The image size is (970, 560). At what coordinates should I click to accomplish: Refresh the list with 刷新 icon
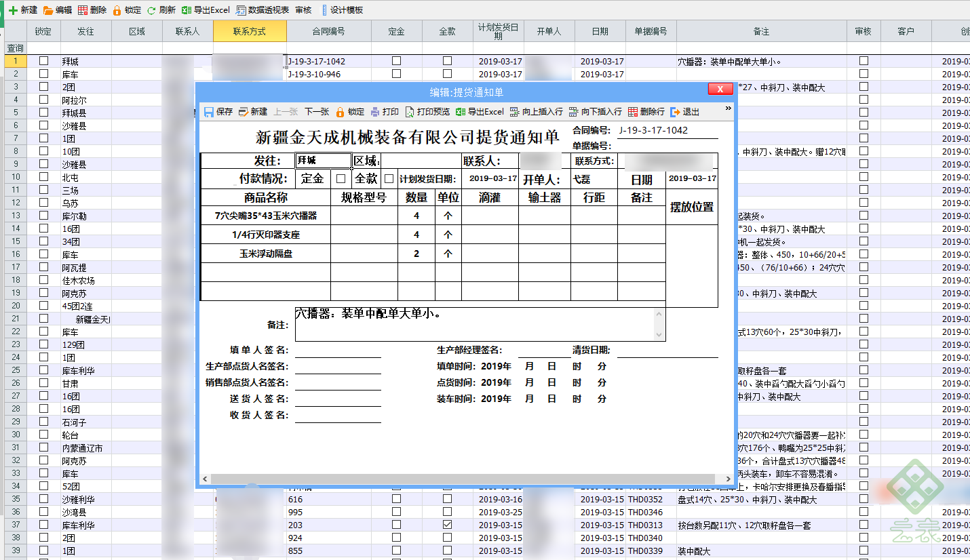click(152, 10)
